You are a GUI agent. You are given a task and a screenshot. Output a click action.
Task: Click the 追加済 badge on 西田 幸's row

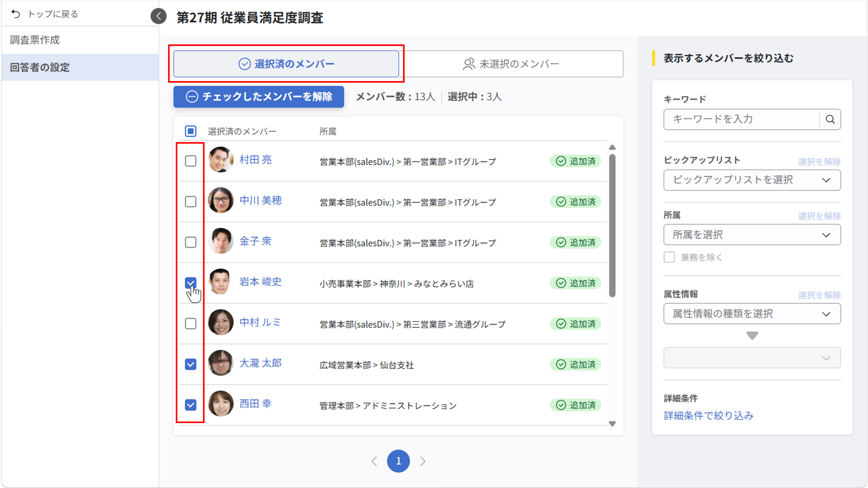(x=575, y=405)
